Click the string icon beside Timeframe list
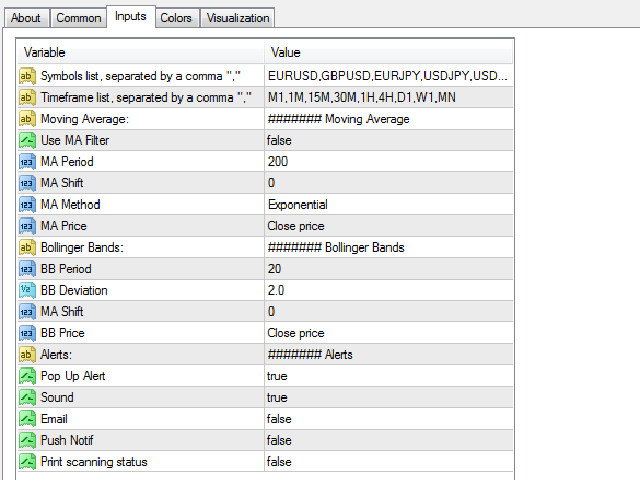Viewport: 640px width, 480px height. point(27,98)
